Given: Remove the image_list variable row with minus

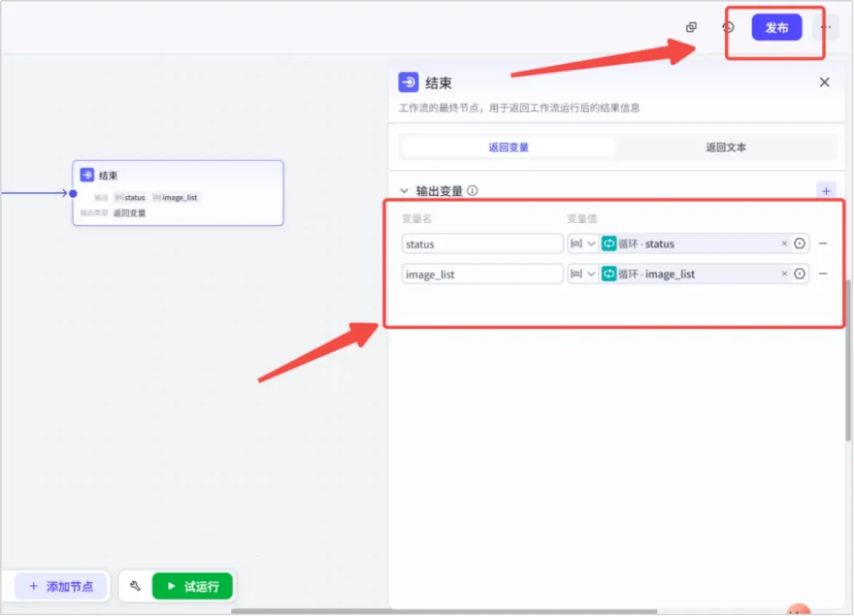Looking at the screenshot, I should click(x=823, y=274).
